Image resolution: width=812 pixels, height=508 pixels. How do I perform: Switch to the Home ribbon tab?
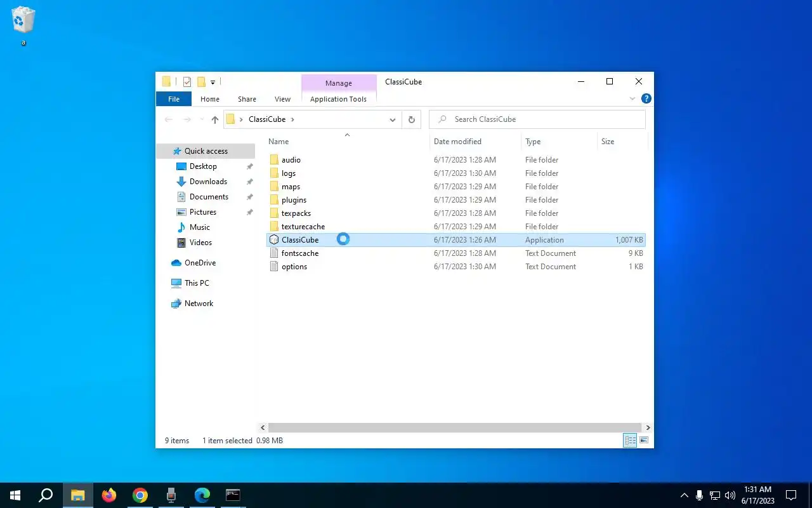(210, 99)
